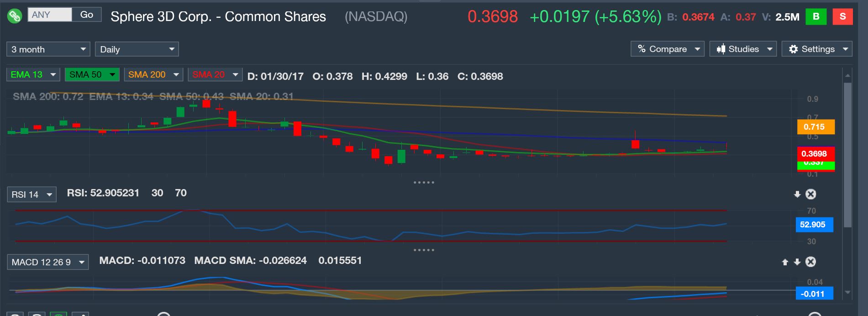Move the MACD panel down with arrow icon
The image size is (868, 316).
[797, 262]
